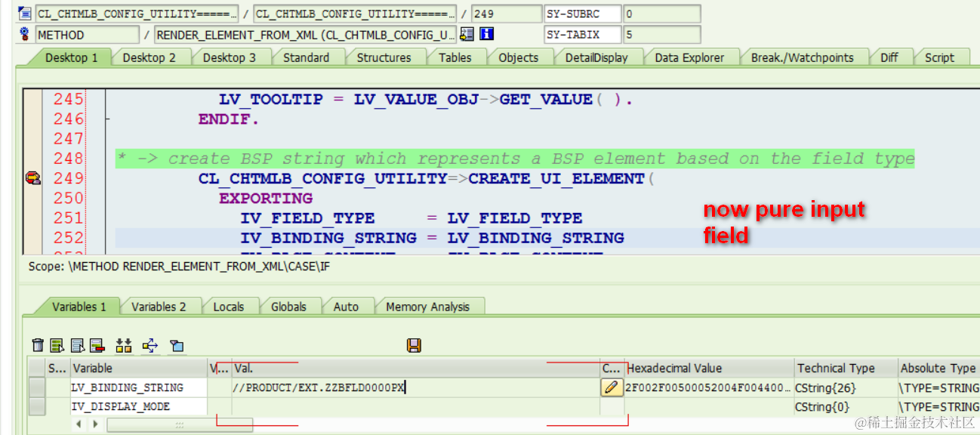Click the LV_BINDING_STRING variable name cell
The image size is (980, 435).
[139, 387]
